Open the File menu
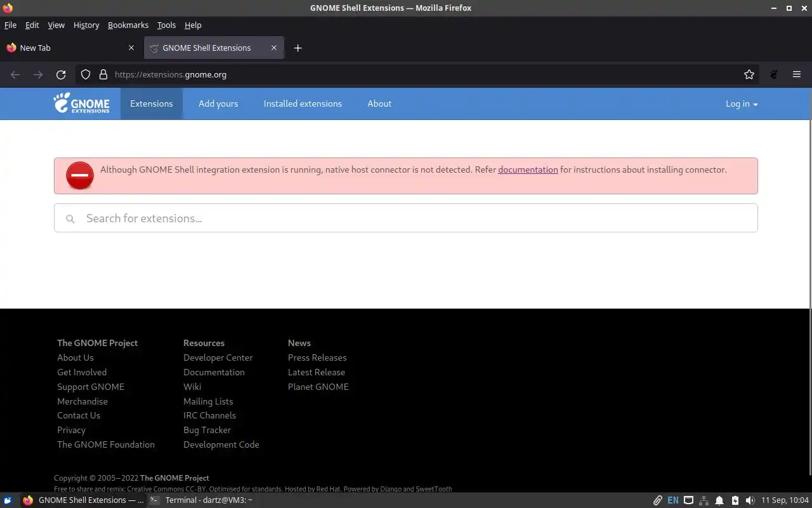 tap(10, 25)
